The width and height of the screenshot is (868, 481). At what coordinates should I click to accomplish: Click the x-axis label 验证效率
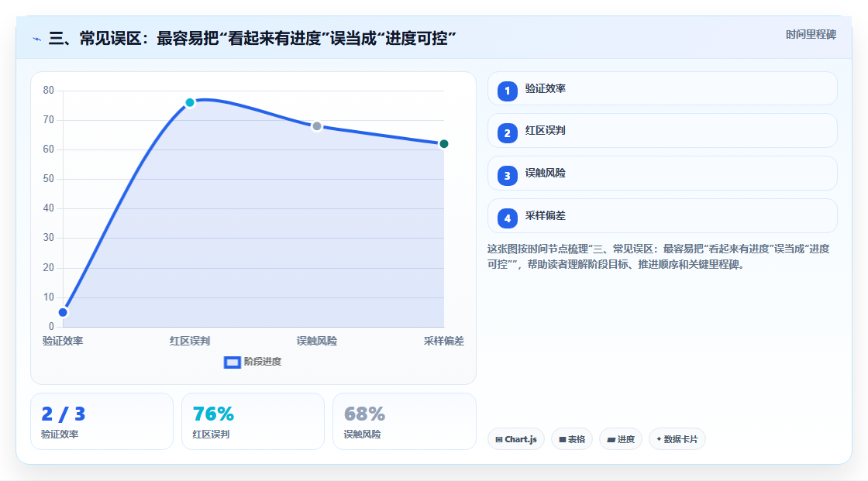[63, 341]
